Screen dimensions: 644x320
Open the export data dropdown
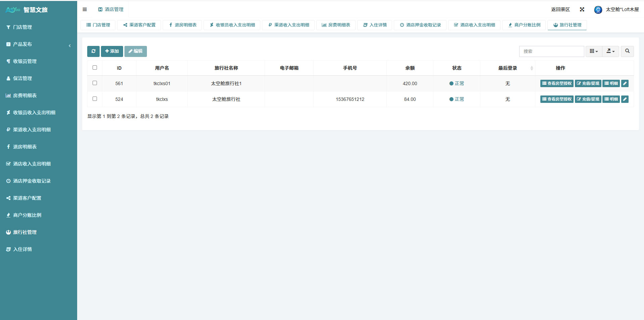click(x=611, y=51)
